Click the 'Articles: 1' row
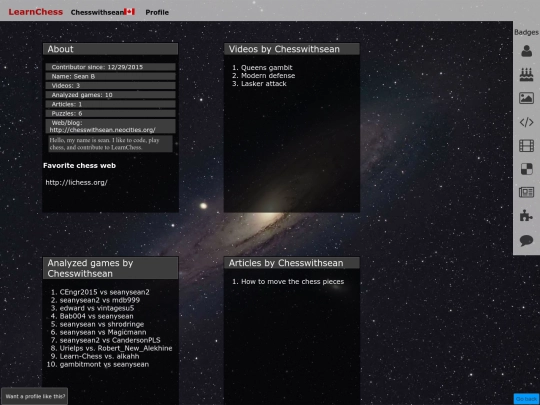Image resolution: width=540 pixels, height=405 pixels. 111,104
